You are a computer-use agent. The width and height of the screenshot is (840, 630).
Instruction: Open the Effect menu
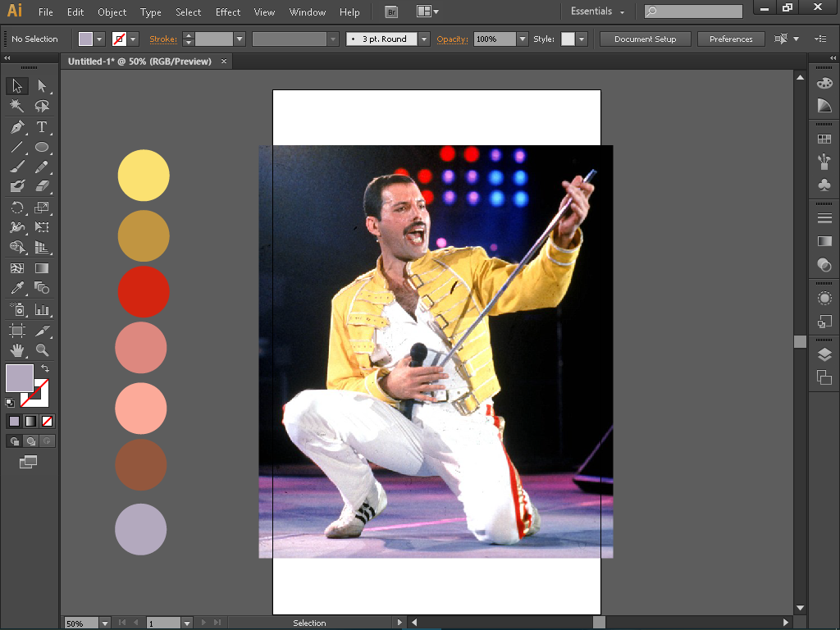click(228, 12)
